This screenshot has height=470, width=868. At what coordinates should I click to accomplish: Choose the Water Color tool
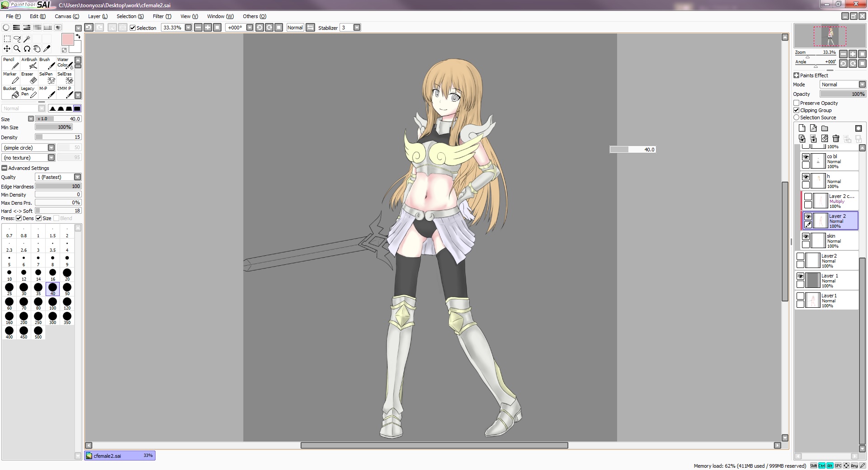pos(65,63)
